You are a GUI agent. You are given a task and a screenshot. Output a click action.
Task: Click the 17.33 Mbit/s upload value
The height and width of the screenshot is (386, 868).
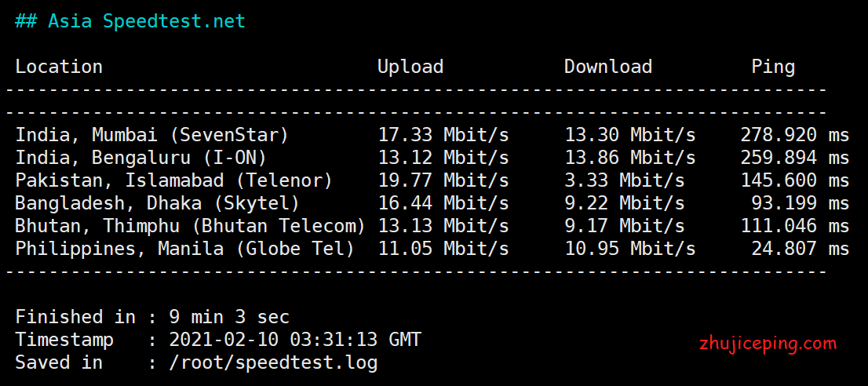point(443,135)
